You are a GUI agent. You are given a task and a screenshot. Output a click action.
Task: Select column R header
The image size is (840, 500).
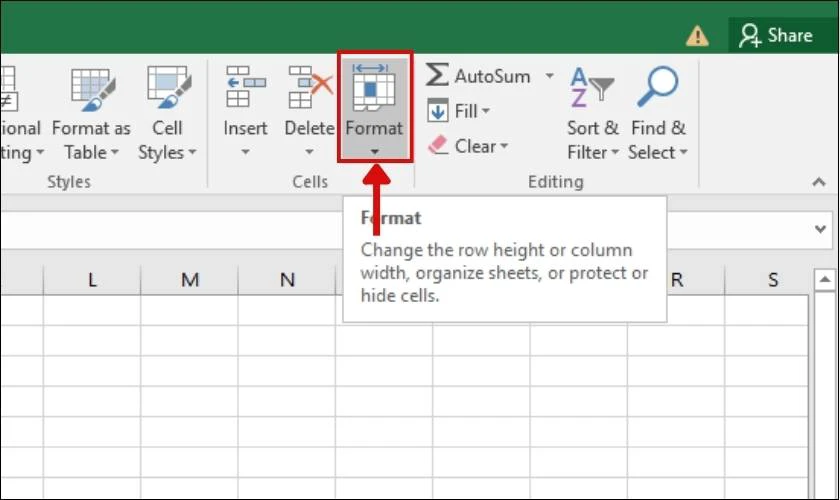click(695, 280)
